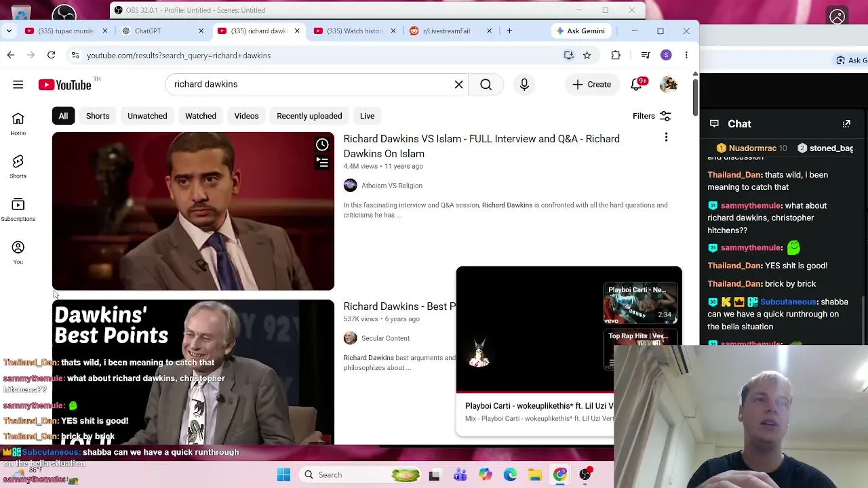Select the Recently uploaded filter chip
This screenshot has width=868, height=488.
coord(309,116)
